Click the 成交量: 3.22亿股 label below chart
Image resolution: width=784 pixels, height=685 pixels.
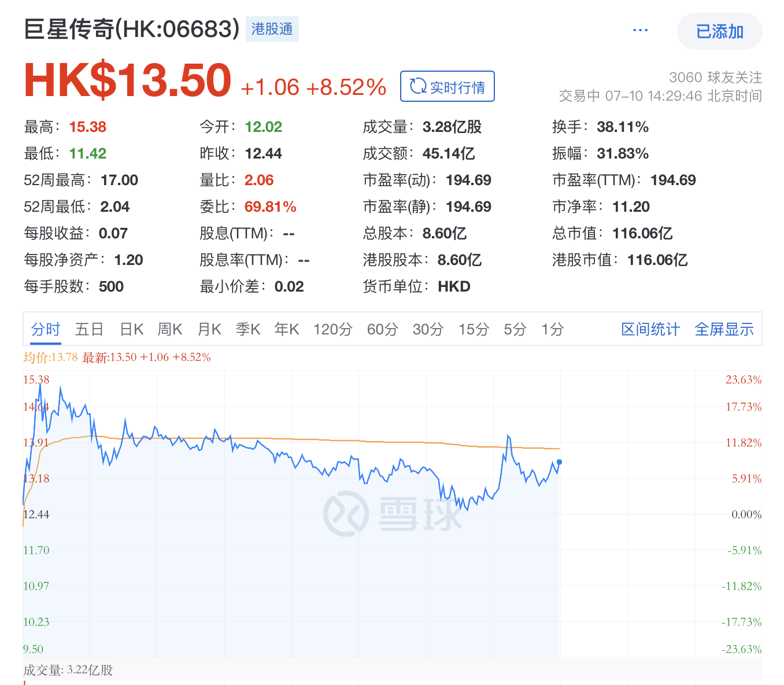click(68, 670)
